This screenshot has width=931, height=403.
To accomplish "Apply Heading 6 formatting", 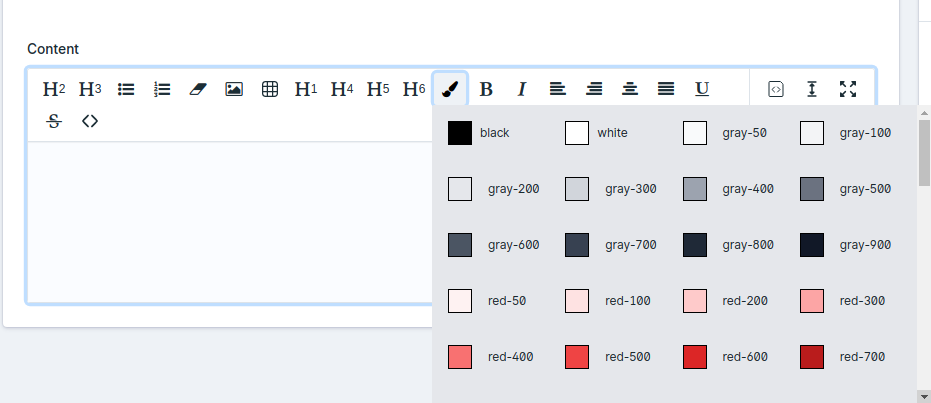I will tap(414, 89).
